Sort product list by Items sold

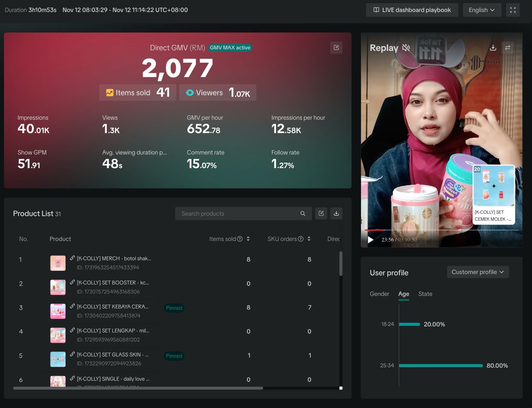pyautogui.click(x=248, y=239)
